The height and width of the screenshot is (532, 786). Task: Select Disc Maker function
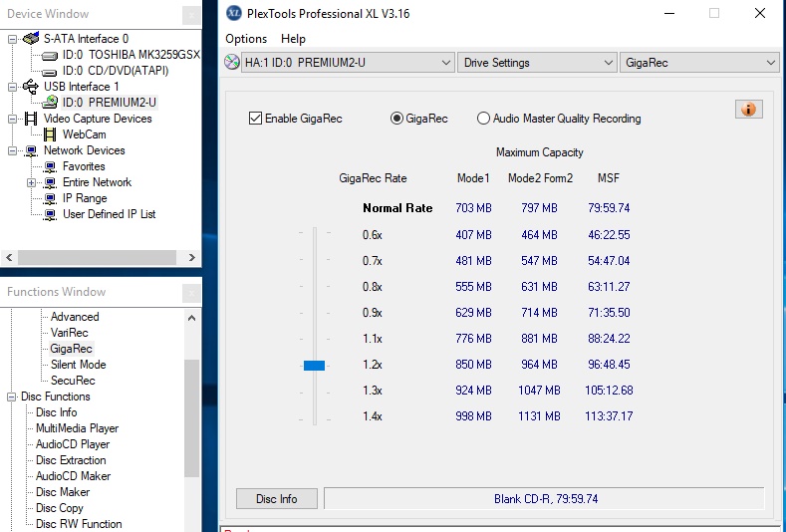63,492
